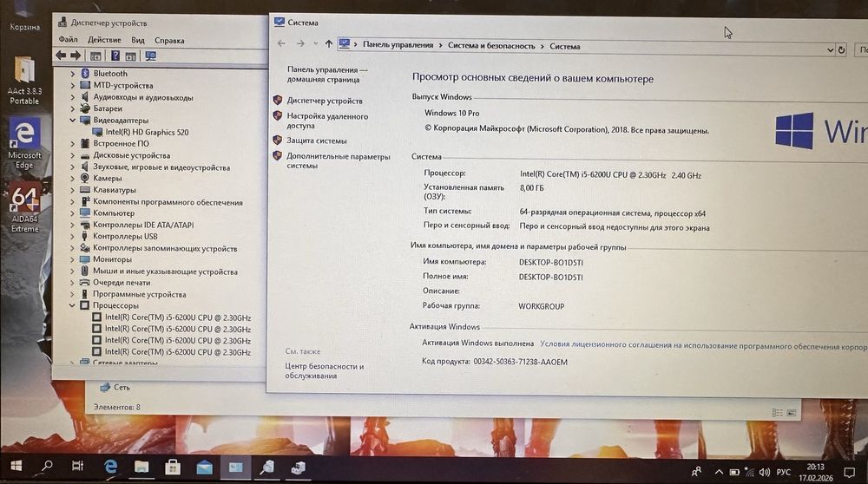Screen dimensions: 868x484
Task: Expand the Аудиовходы и аудиовыходы node
Action: tap(73, 97)
